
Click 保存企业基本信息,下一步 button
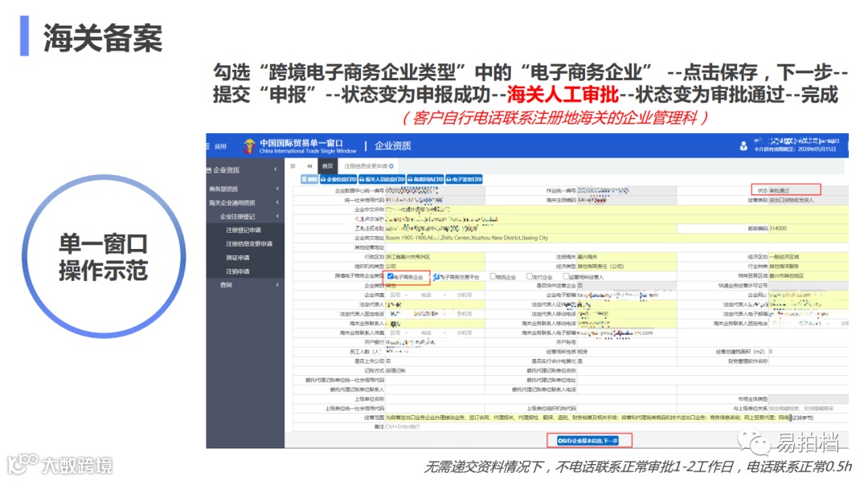588,441
